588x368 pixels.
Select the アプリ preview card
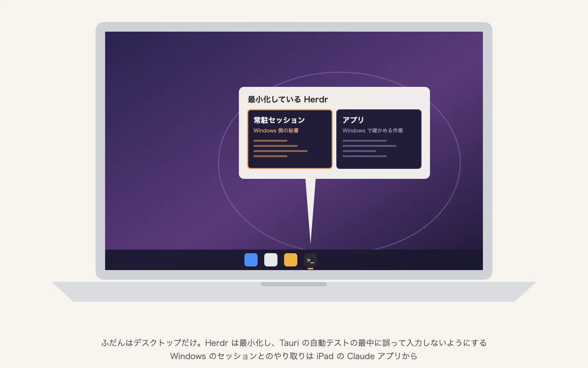(x=379, y=139)
